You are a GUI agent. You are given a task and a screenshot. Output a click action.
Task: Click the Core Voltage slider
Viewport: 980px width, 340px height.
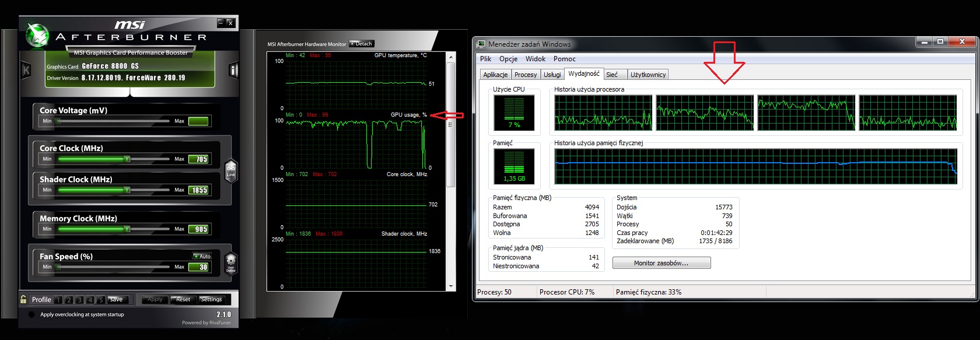(113, 121)
